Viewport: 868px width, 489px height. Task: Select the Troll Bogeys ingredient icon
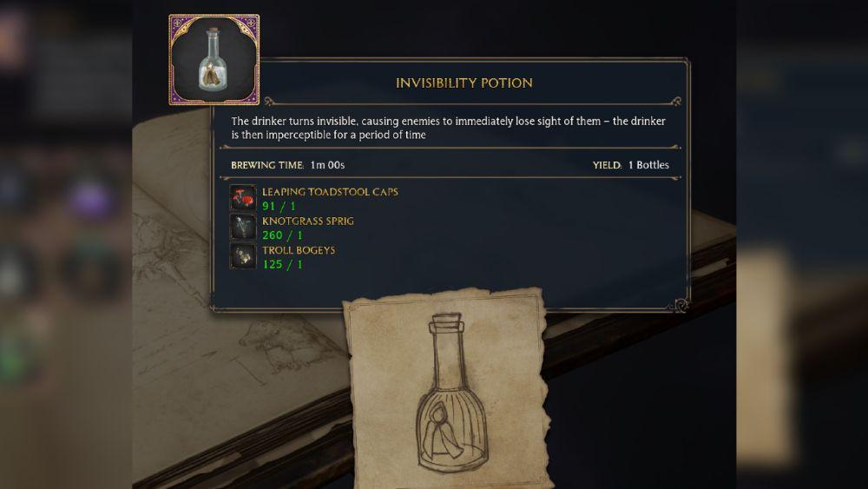(243, 256)
